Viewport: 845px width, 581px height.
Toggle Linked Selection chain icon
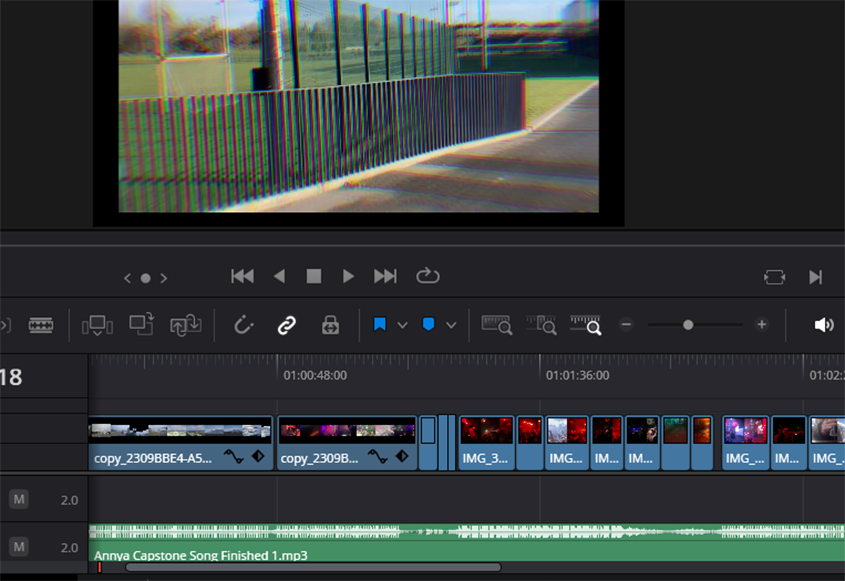point(287,325)
